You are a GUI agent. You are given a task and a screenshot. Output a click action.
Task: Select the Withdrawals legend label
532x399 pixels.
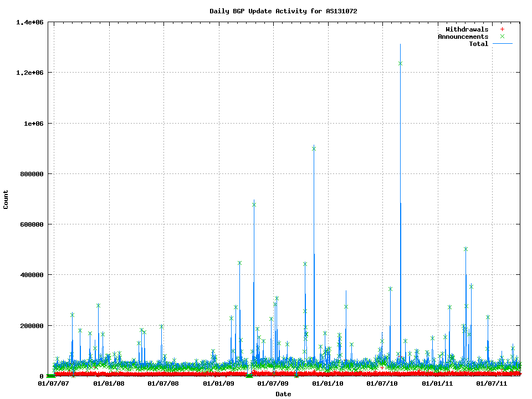pos(467,29)
